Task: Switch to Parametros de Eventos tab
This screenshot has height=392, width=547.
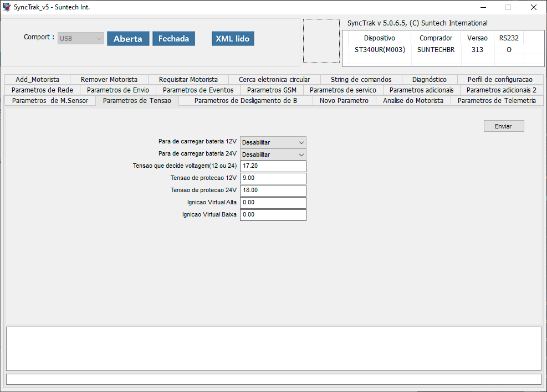Action: tap(198, 90)
